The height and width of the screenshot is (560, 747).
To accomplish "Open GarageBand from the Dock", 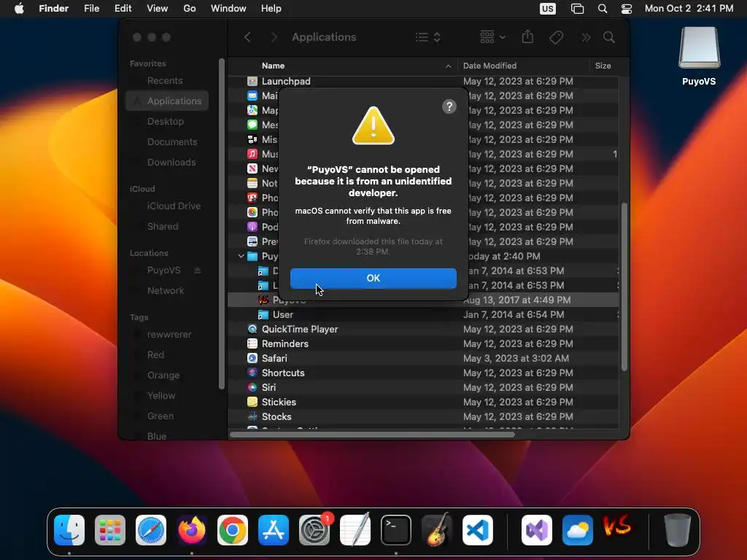I will tap(436, 530).
